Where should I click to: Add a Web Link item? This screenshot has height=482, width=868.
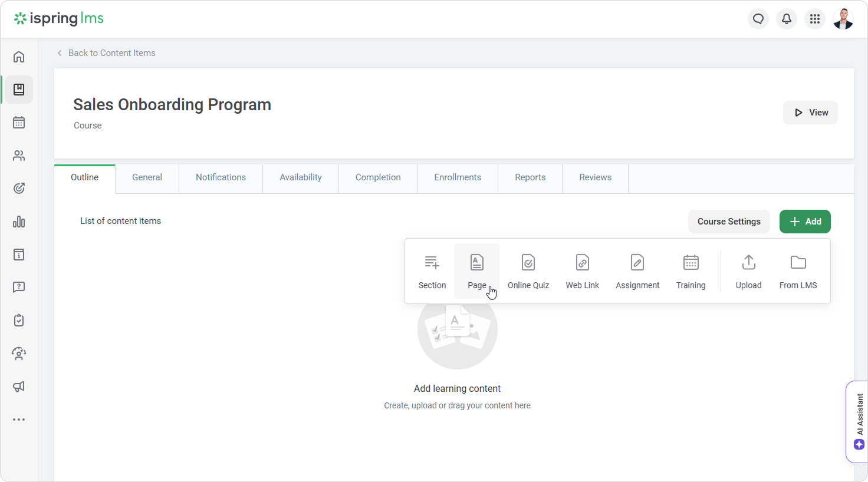point(582,271)
